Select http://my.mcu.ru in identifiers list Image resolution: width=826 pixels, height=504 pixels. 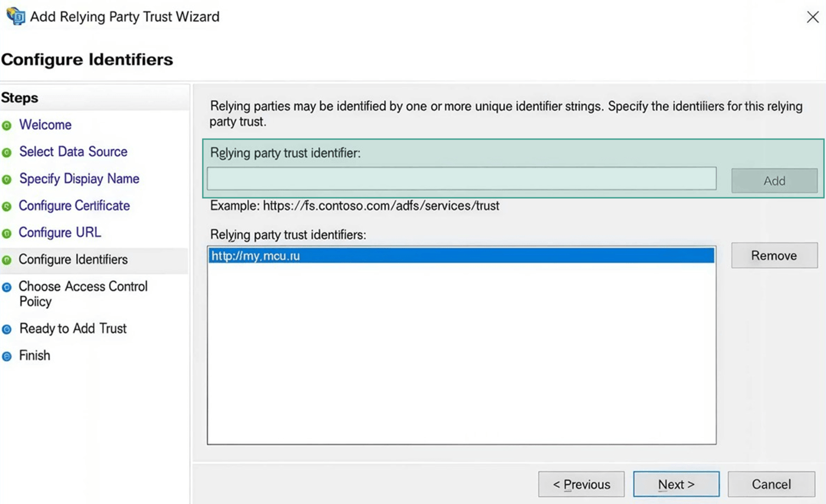(460, 255)
